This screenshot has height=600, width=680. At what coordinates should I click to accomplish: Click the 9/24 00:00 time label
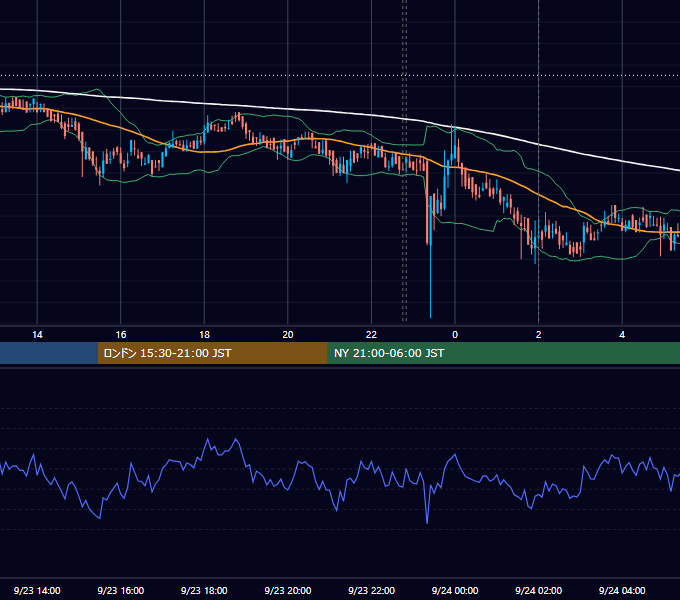click(455, 590)
